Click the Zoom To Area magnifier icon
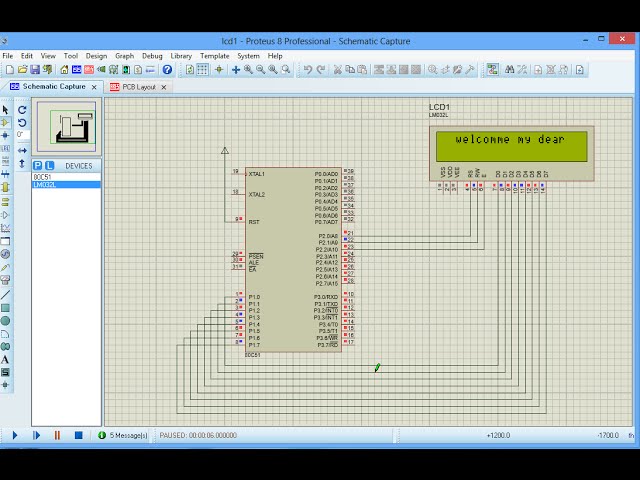The height and width of the screenshot is (480, 640). click(286, 70)
